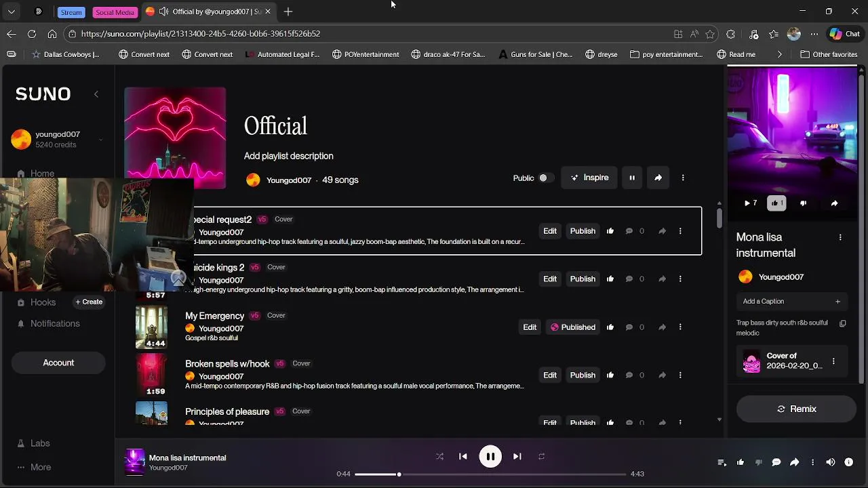Viewport: 868px width, 488px height.
Task: Toggle the like on Mona lisa panel
Action: point(776,203)
